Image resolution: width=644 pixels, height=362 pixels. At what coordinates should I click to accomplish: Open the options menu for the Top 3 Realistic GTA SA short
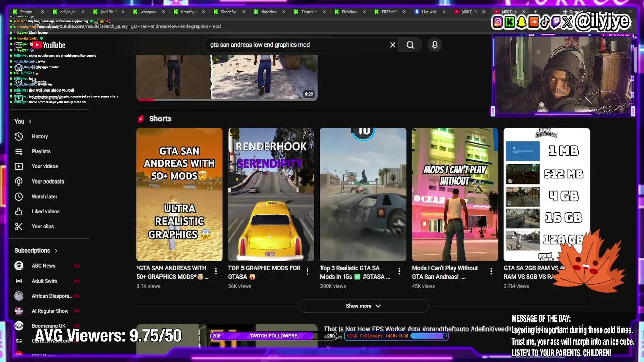click(x=399, y=271)
